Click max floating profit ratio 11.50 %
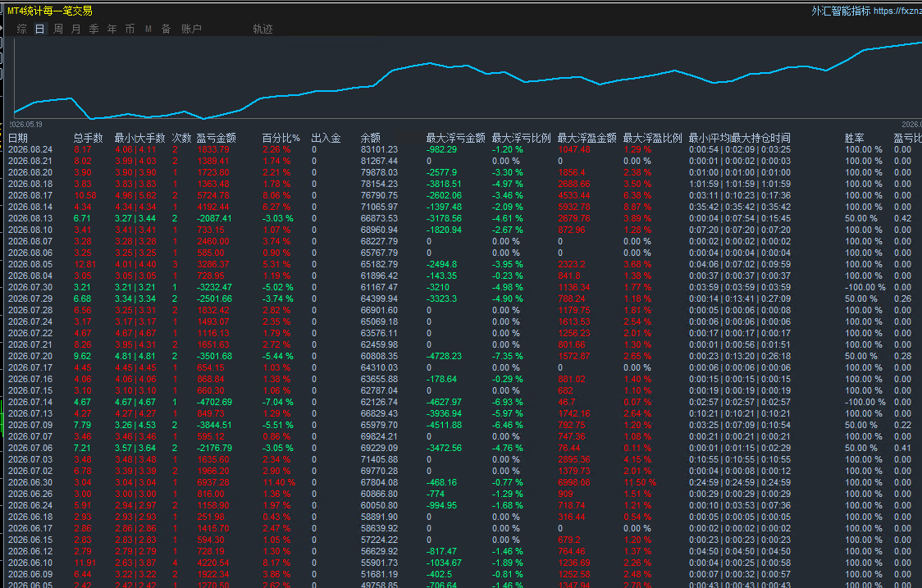922x588 pixels. coord(641,483)
